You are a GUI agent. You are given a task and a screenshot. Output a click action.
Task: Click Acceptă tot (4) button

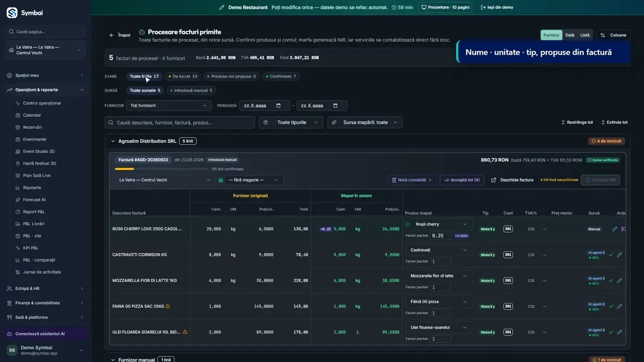462,180
